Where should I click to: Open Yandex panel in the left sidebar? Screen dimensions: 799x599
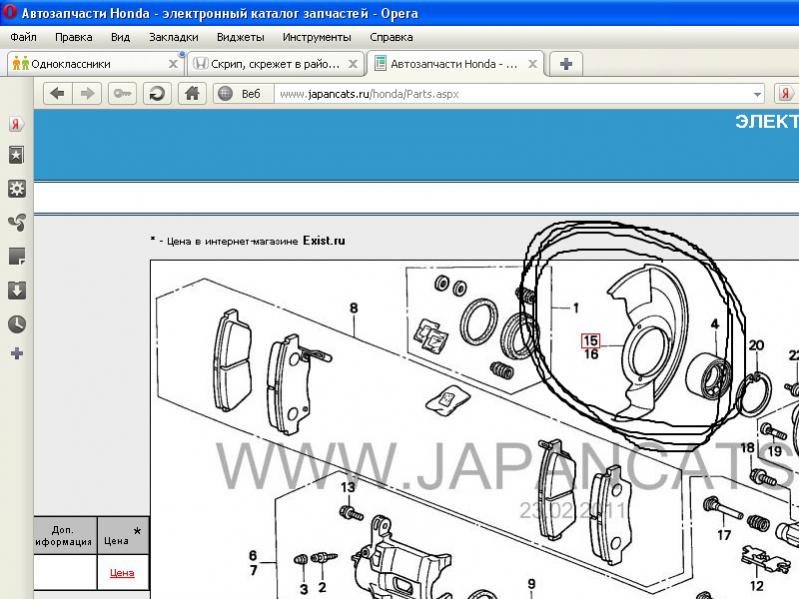pyautogui.click(x=16, y=124)
